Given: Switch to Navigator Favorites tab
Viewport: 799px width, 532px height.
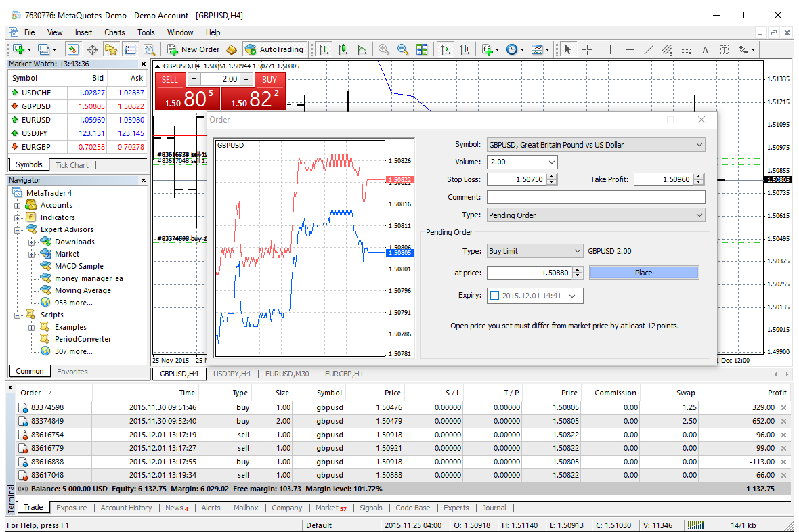Looking at the screenshot, I should 72,372.
